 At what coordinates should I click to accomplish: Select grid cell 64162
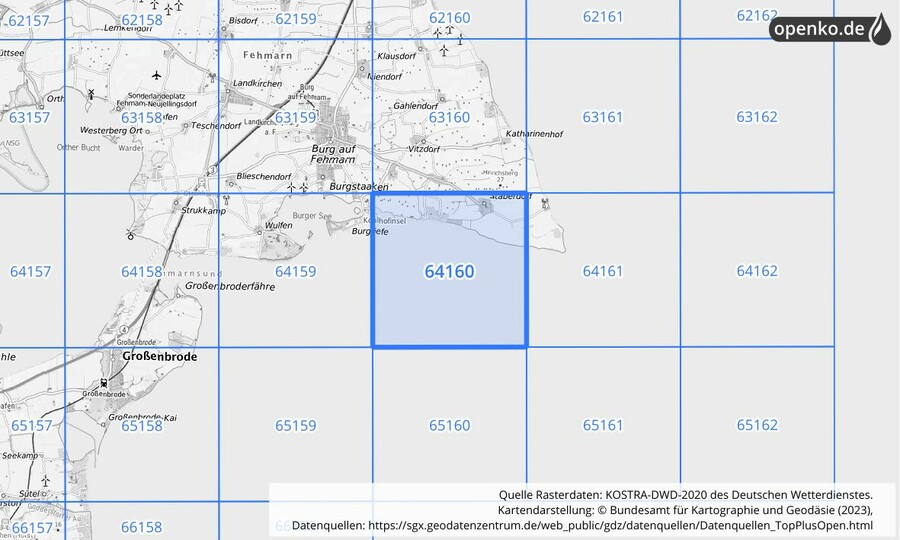click(757, 271)
